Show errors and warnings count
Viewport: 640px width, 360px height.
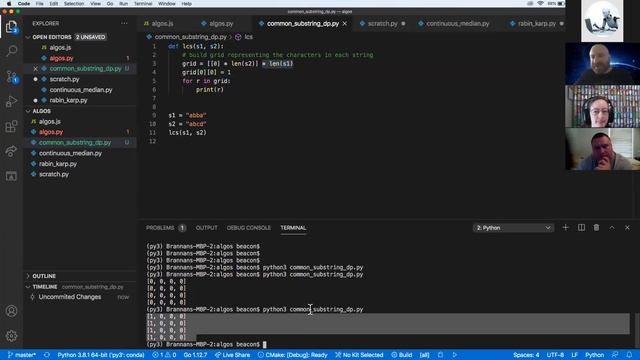pyautogui.click(x=164, y=355)
